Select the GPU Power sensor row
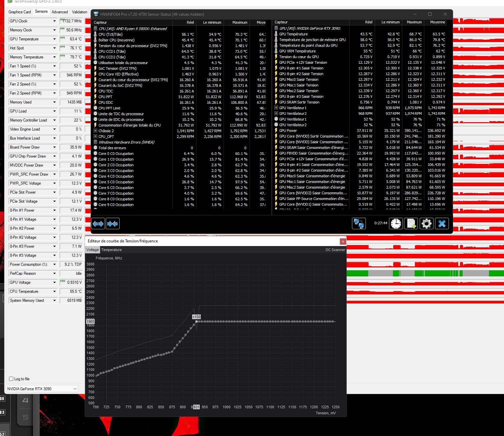The height and width of the screenshot is (436, 504). [x=360, y=131]
